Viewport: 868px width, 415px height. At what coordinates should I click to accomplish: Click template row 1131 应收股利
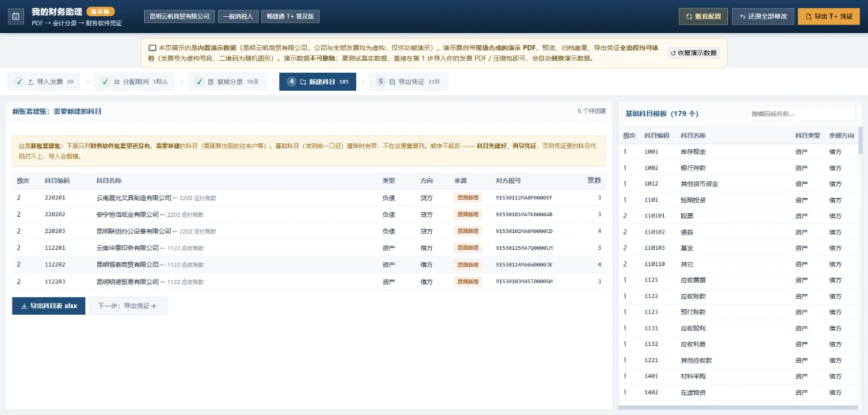click(738, 329)
